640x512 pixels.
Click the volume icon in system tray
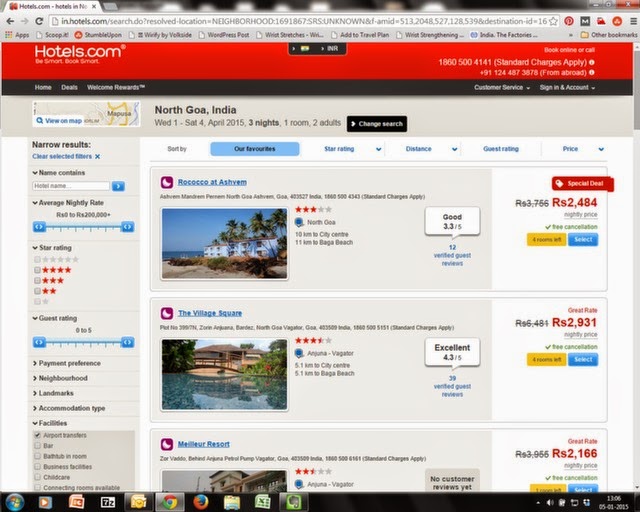pyautogui.click(x=550, y=503)
